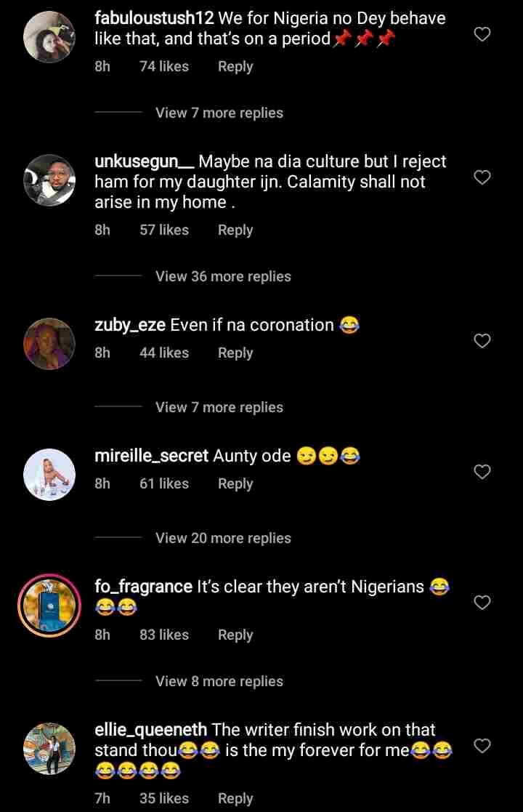Like zuby_eze's coronation comment
Screen dimensions: 523x812
tap(482, 341)
